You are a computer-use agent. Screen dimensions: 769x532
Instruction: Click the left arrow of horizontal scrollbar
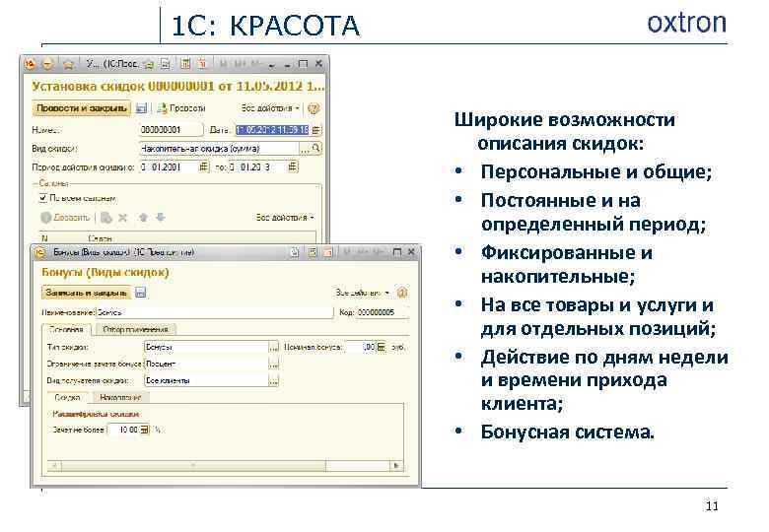54,465
